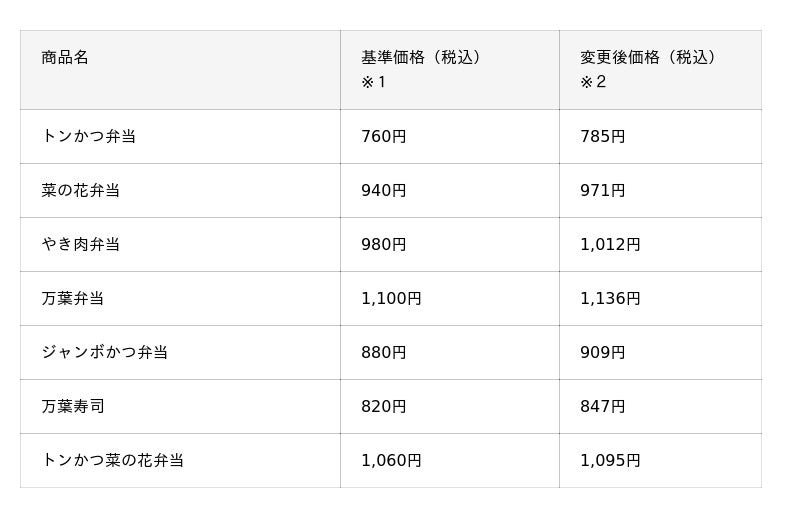
Task: Select the 909円 changed price
Action: click(603, 352)
